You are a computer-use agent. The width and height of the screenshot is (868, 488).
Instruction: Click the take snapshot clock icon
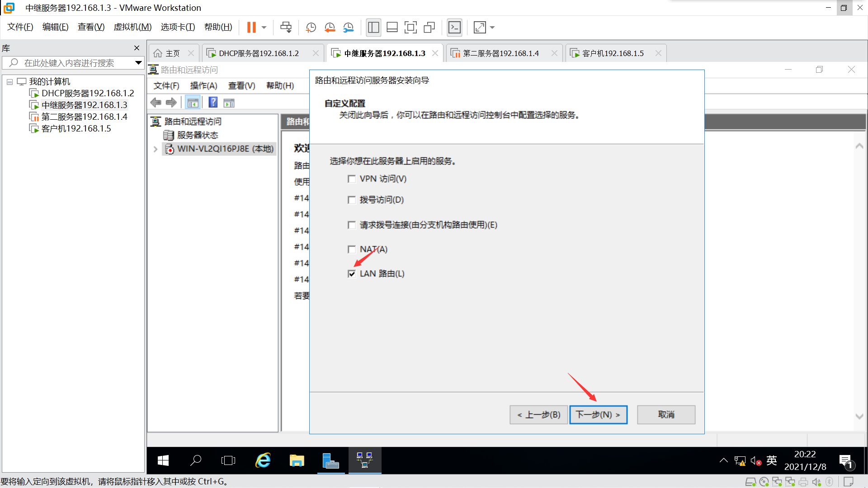pos(311,28)
